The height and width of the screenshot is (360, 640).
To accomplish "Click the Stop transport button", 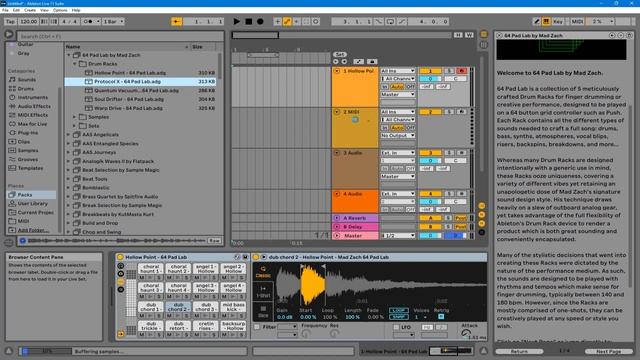I will point(248,21).
